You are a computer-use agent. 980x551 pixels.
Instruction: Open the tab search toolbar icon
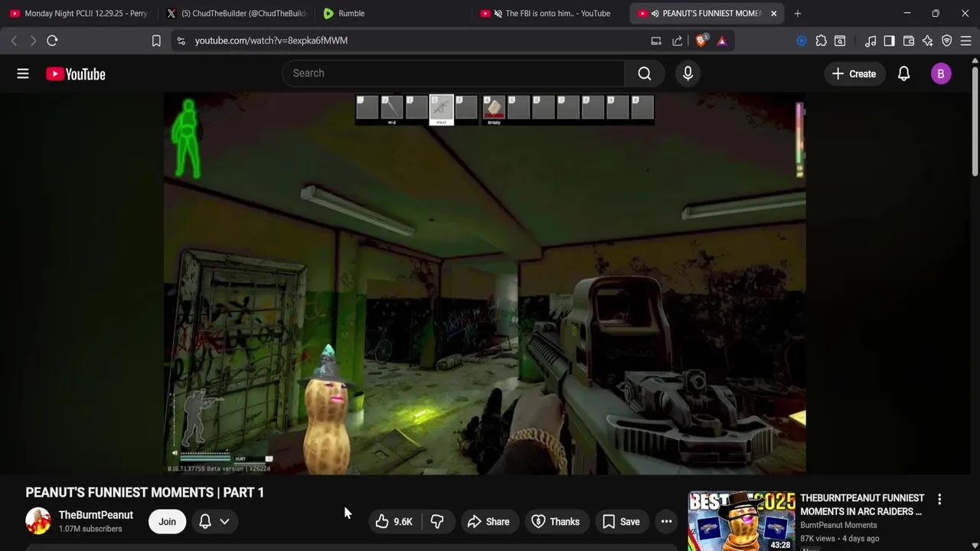[x=840, y=41]
